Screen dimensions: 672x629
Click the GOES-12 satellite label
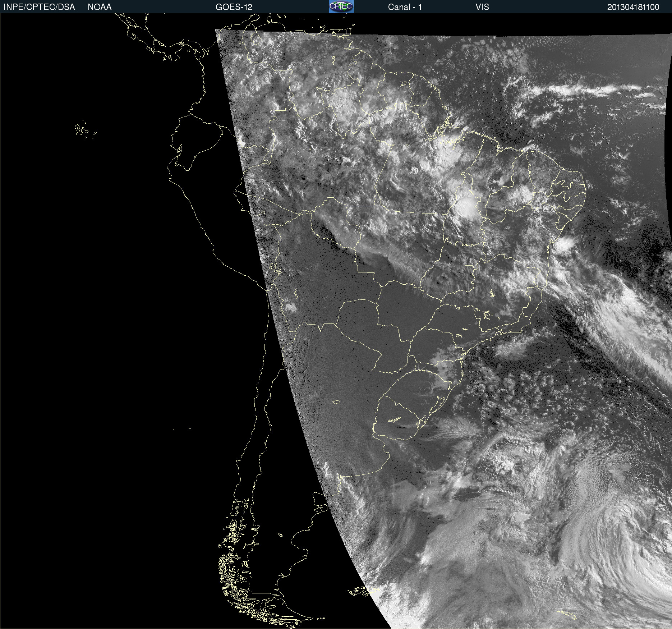(x=234, y=7)
